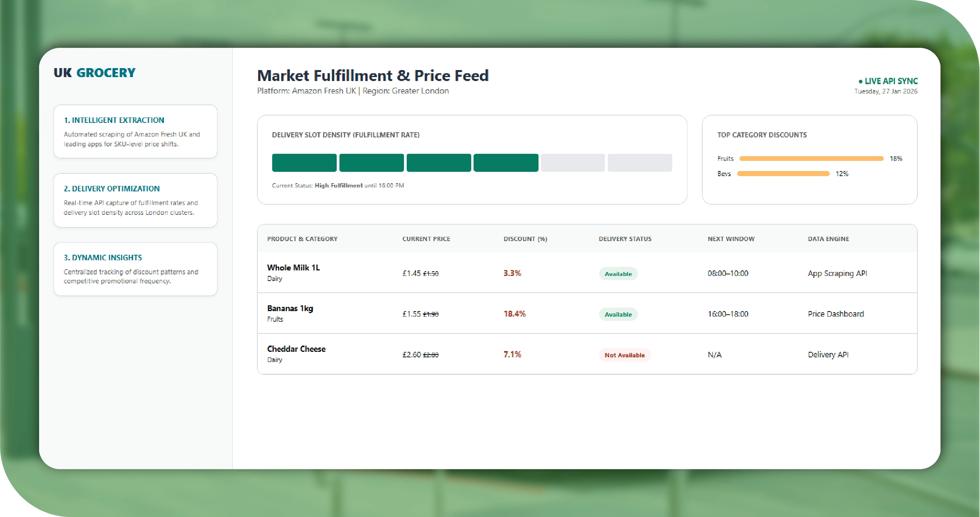Sort by Product & Category column header
980x517 pixels.
(302, 239)
